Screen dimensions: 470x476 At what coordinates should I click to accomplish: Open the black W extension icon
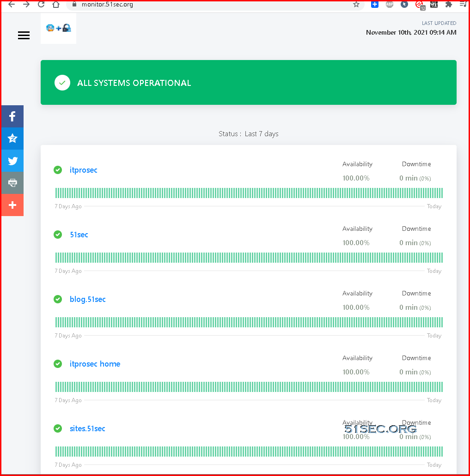tap(434, 4)
